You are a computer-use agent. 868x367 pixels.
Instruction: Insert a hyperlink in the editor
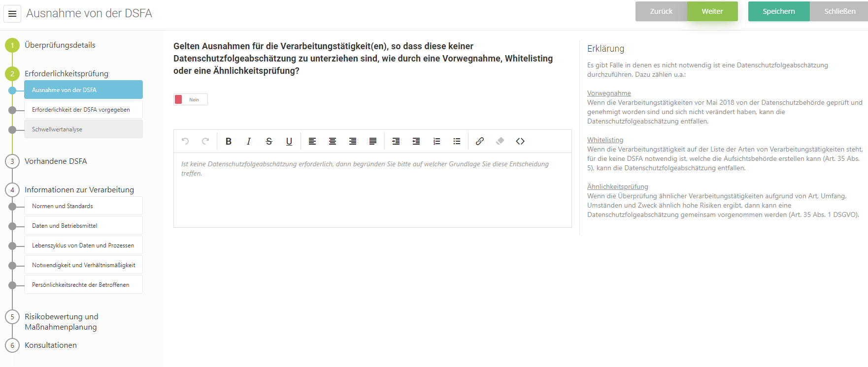[x=480, y=141]
